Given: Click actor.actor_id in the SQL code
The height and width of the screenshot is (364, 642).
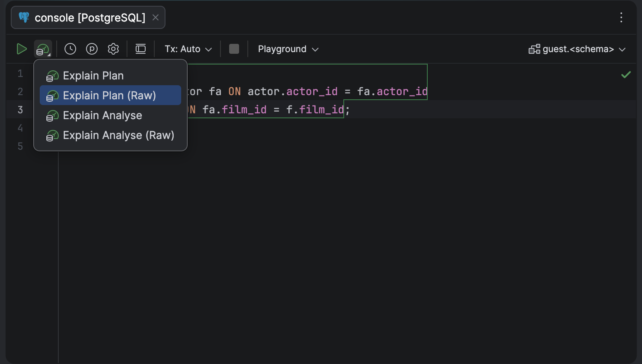Looking at the screenshot, I should pos(292,91).
